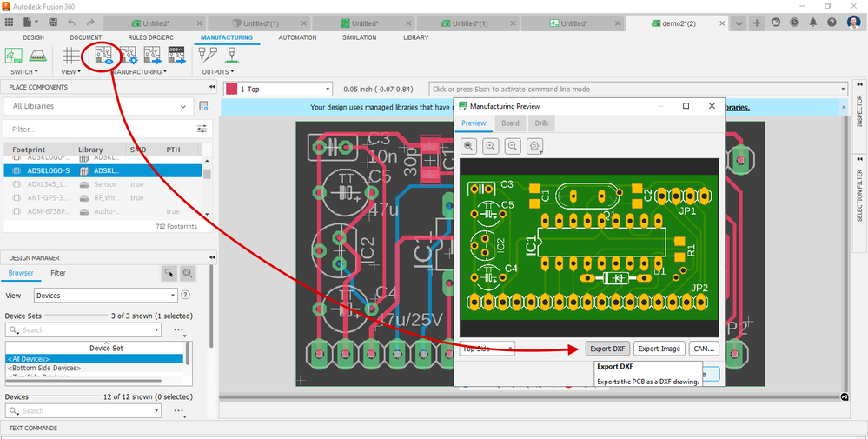Open the help question mark icon
Image resolution: width=868 pixels, height=439 pixels.
(832, 23)
